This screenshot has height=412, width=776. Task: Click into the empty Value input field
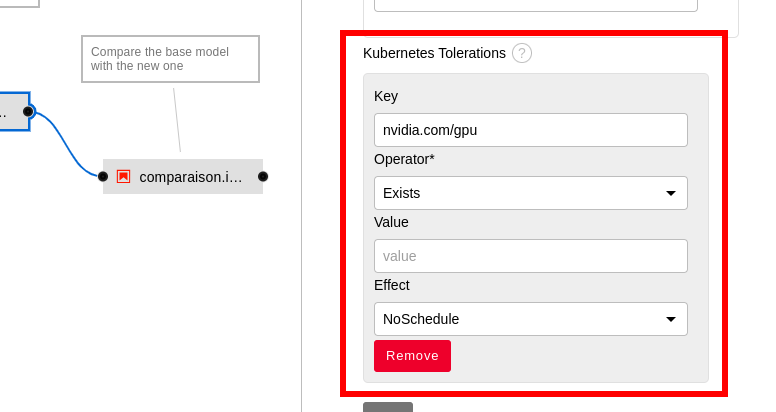[x=530, y=256]
